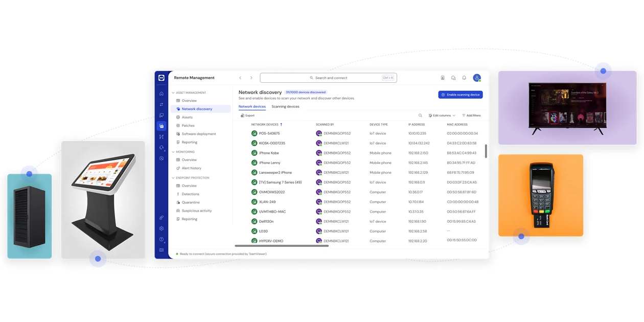This screenshot has height=322, width=644.
Task: Select the highlighted Remote Management sidebar icon
Action: pos(162,126)
